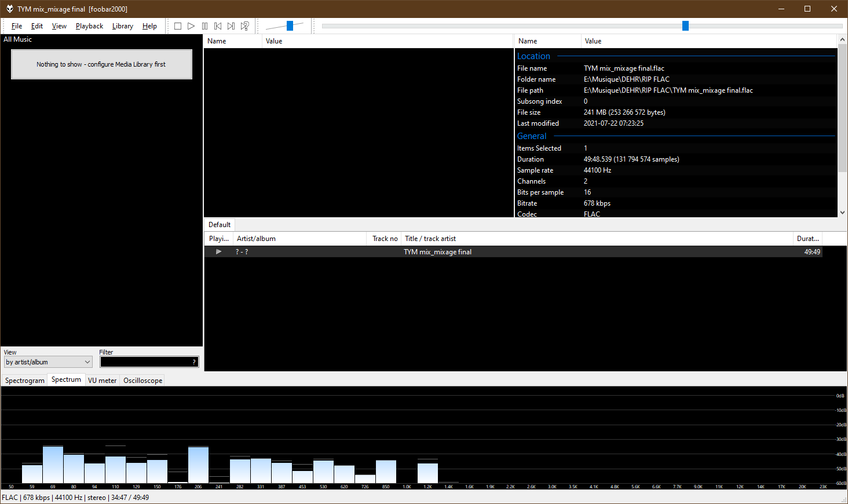Image resolution: width=848 pixels, height=504 pixels.
Task: Expand the 'by artist/album' view dropdown
Action: [x=48, y=362]
